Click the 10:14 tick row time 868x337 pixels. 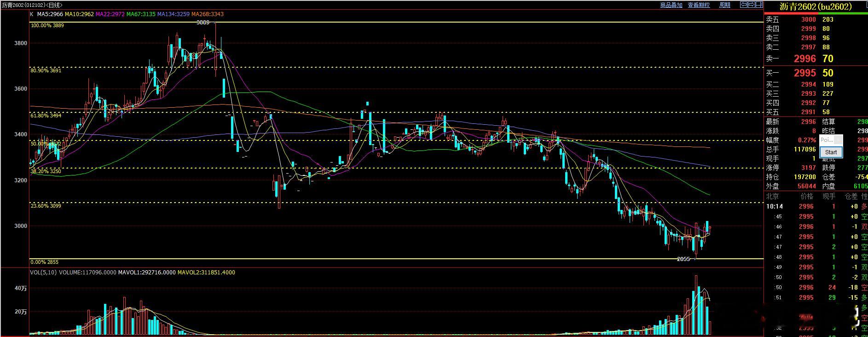click(x=774, y=206)
